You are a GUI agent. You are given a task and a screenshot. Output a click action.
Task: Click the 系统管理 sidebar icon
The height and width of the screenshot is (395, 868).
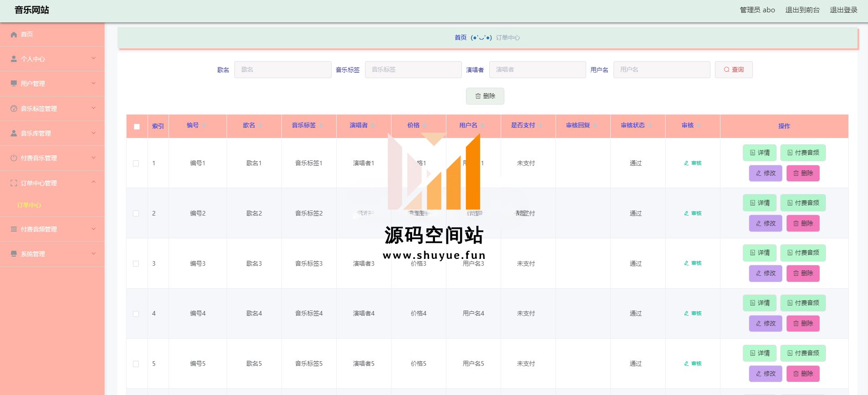[14, 254]
